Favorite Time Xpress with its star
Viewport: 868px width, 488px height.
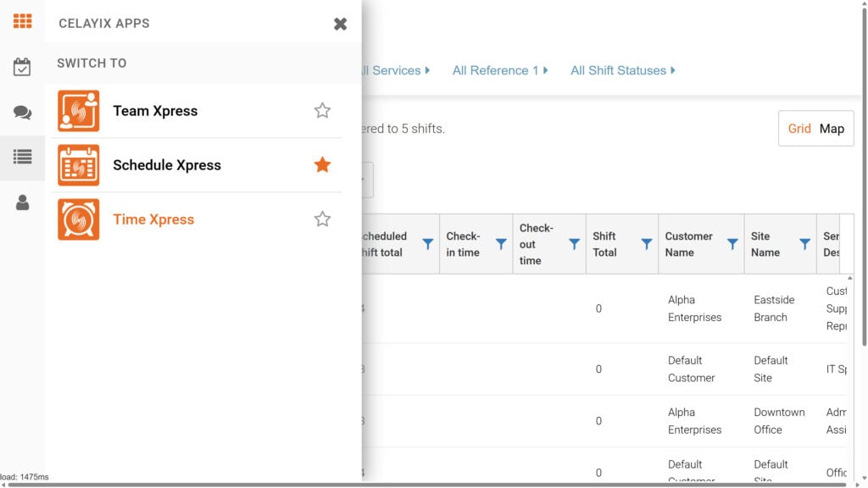pos(322,219)
